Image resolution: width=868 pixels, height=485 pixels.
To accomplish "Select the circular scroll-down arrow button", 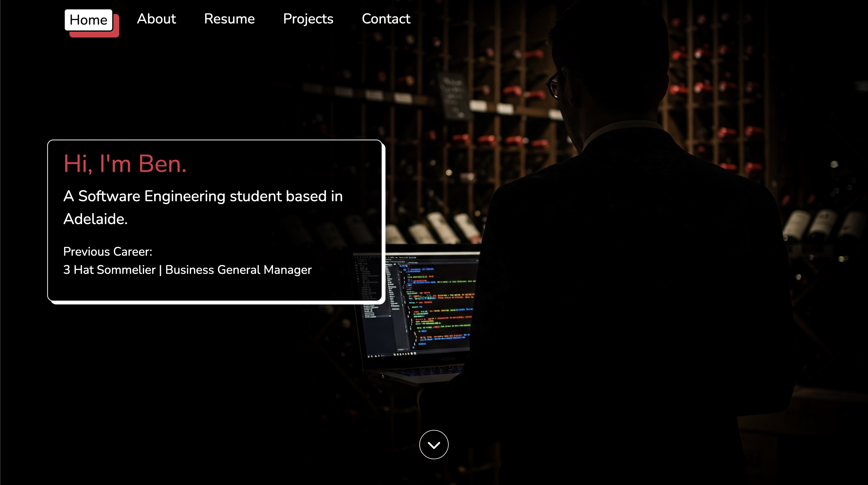I will (434, 445).
